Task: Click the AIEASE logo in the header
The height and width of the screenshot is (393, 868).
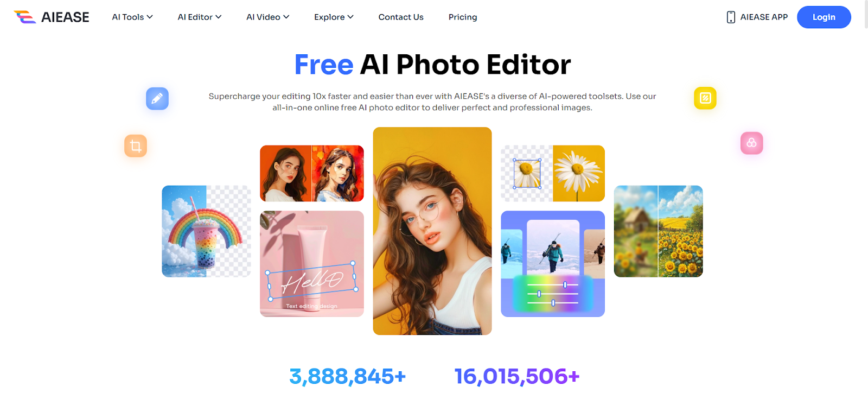Action: coord(52,17)
